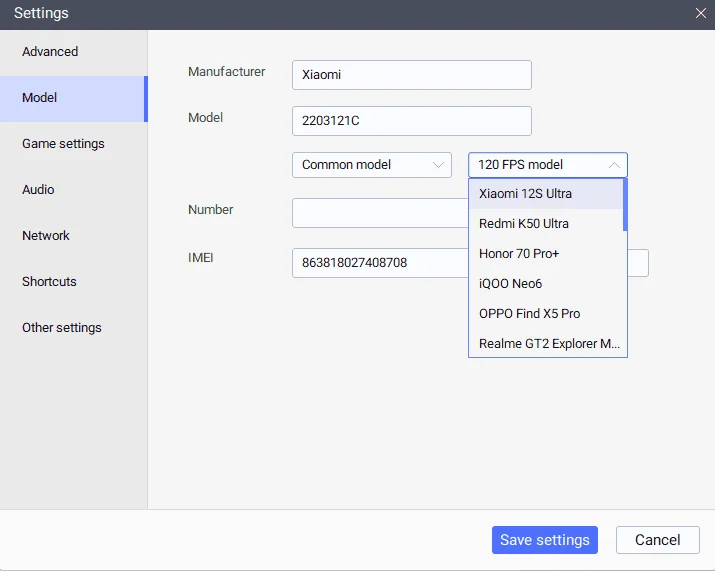Collapse the 120 FPS model dropdown

(548, 165)
